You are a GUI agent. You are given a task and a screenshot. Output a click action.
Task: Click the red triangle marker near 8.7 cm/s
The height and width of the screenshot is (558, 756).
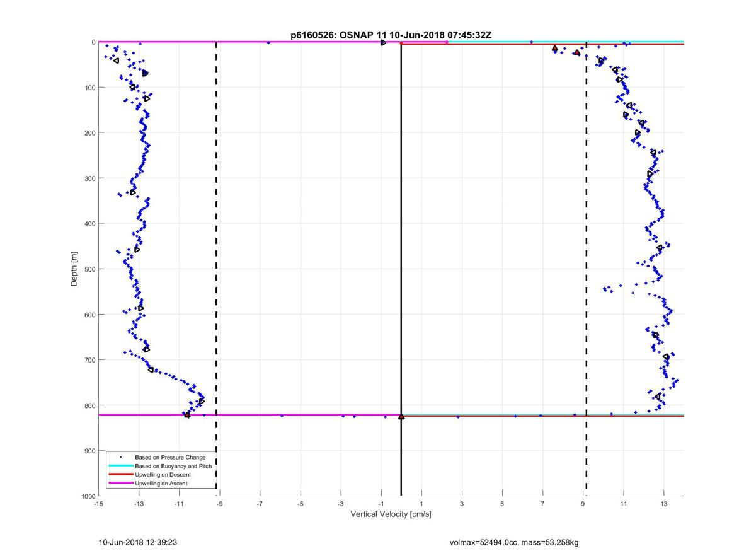(576, 53)
